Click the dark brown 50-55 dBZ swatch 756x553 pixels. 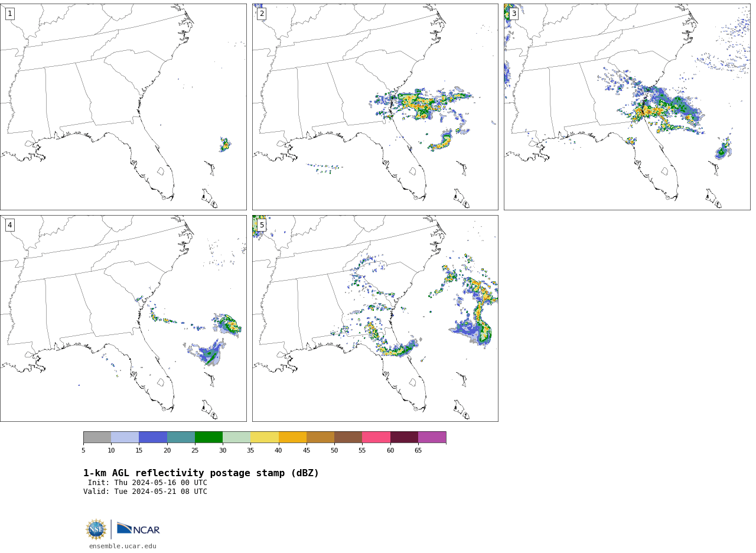point(348,437)
